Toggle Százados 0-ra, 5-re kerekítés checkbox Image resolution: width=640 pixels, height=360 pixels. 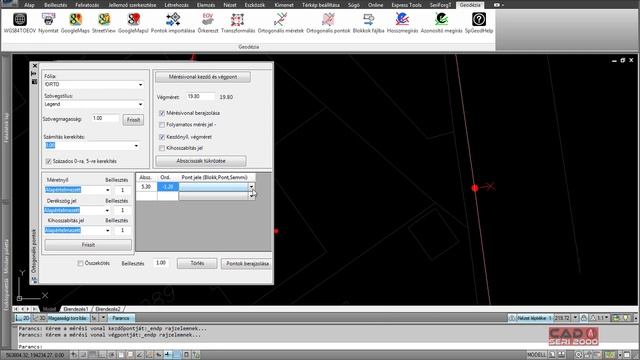[49, 161]
